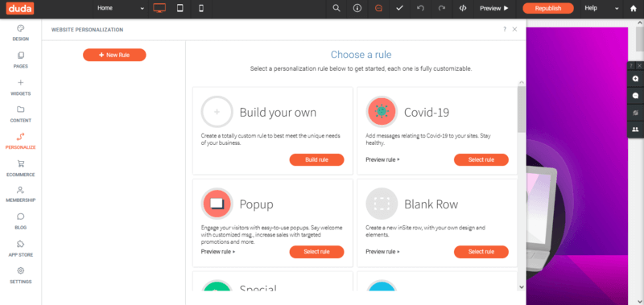Preview the Blank Row rule link
Image resolution: width=644 pixels, height=305 pixels.
(383, 252)
